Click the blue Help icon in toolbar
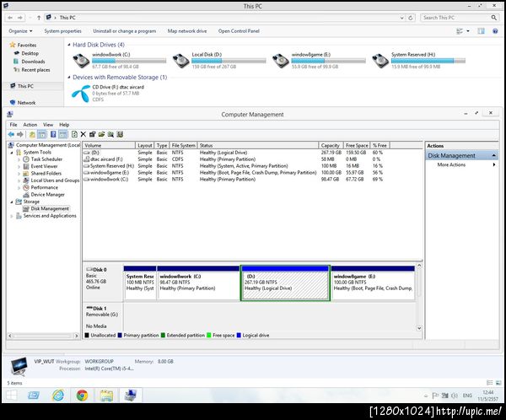The width and height of the screenshot is (506, 420). pyautogui.click(x=53, y=134)
